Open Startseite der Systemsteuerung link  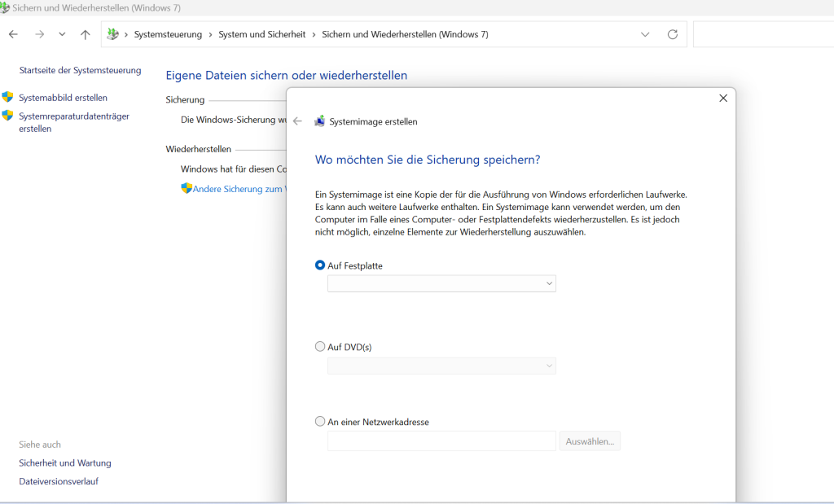coord(81,70)
